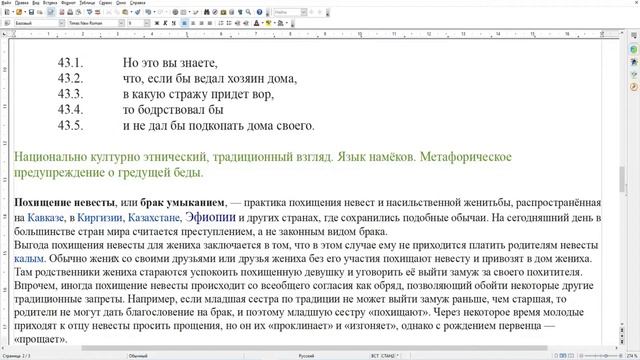Set paragraph alignment to centered
Screen dimensions: 640x360
point(193,23)
